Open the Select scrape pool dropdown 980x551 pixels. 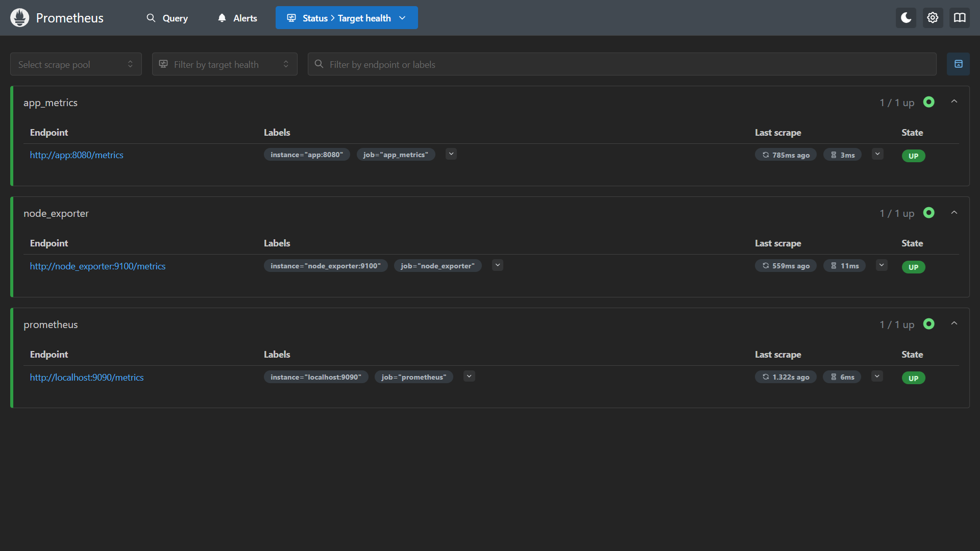click(76, 64)
